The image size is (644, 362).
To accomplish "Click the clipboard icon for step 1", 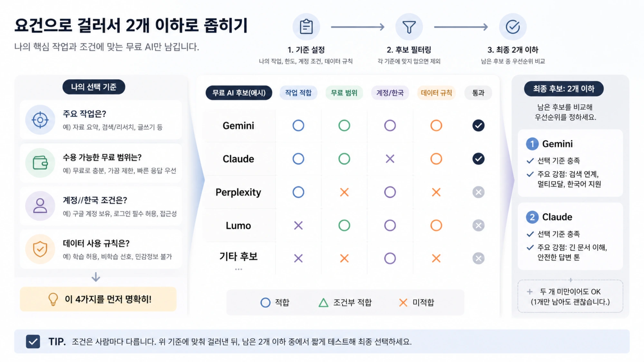I will tap(306, 27).
